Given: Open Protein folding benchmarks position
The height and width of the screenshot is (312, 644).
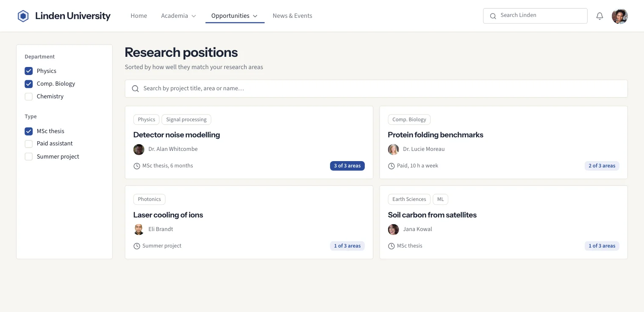Looking at the screenshot, I should (x=436, y=135).
